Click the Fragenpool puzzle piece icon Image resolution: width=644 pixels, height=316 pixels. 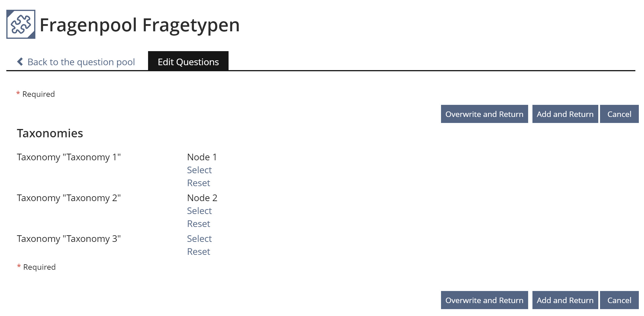click(21, 24)
